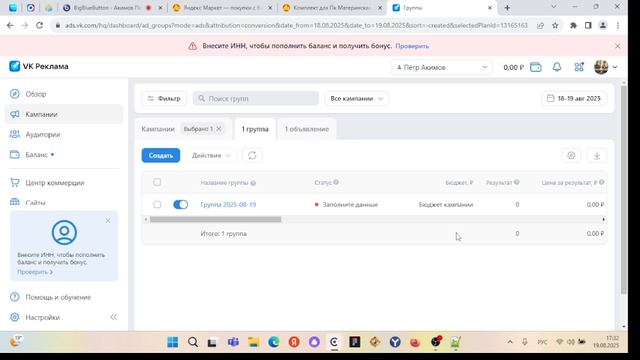The width and height of the screenshot is (640, 360).
Task: Open Сайты in the sidebar
Action: (x=35, y=202)
